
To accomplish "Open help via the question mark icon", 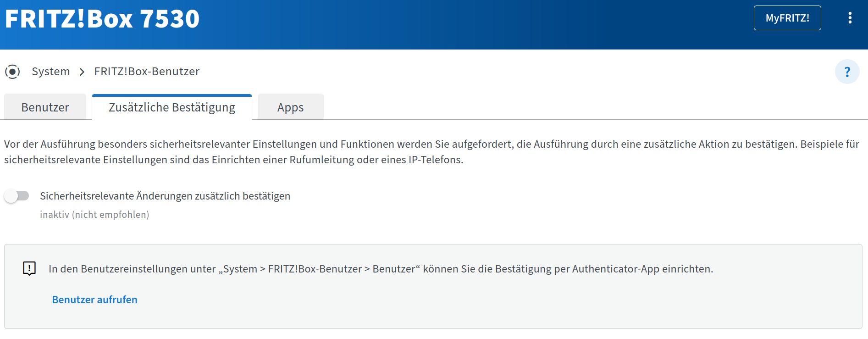I will click(x=847, y=72).
